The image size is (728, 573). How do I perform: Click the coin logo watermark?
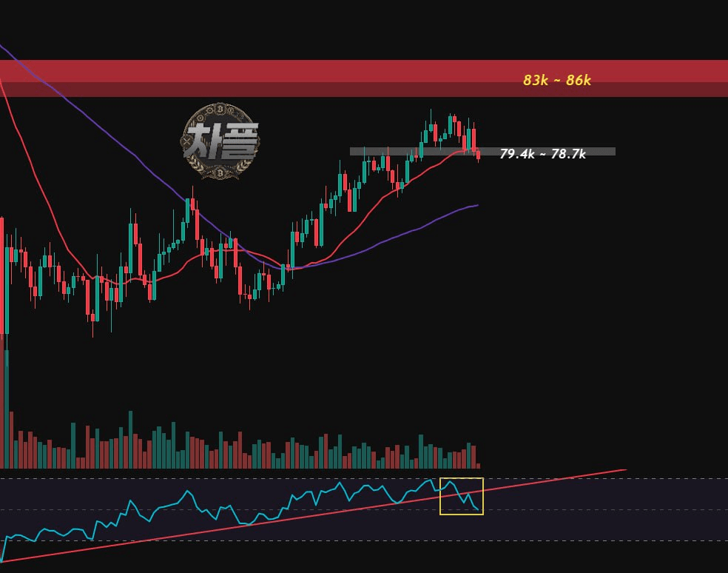coord(220,141)
